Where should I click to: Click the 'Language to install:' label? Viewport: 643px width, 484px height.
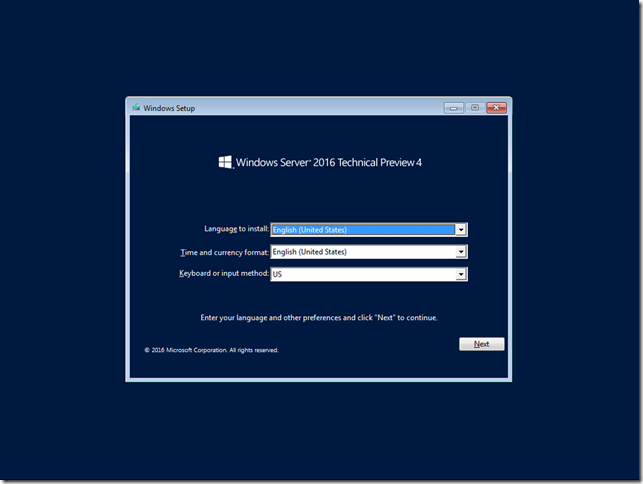click(237, 229)
